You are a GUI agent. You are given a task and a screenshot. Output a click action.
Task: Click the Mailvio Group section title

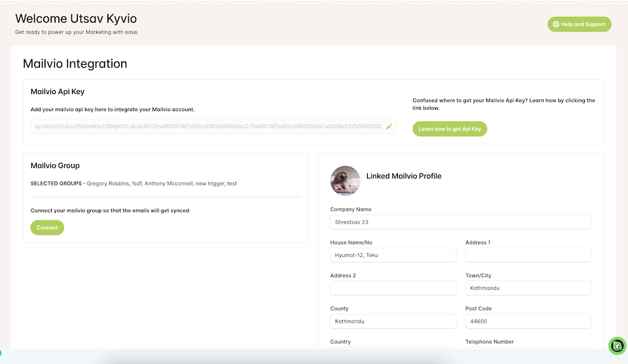point(55,165)
